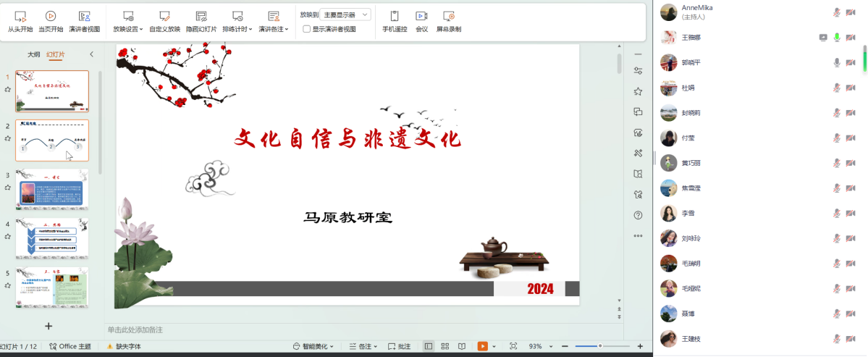The width and height of the screenshot is (868, 357).
Task: Switch to slide sorter grid view
Action: [x=445, y=346]
